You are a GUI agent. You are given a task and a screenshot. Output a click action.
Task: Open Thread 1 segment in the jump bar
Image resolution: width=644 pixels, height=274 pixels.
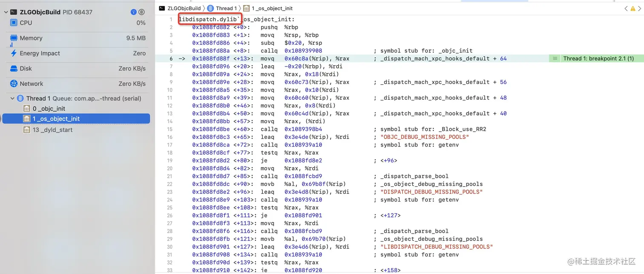point(226,8)
